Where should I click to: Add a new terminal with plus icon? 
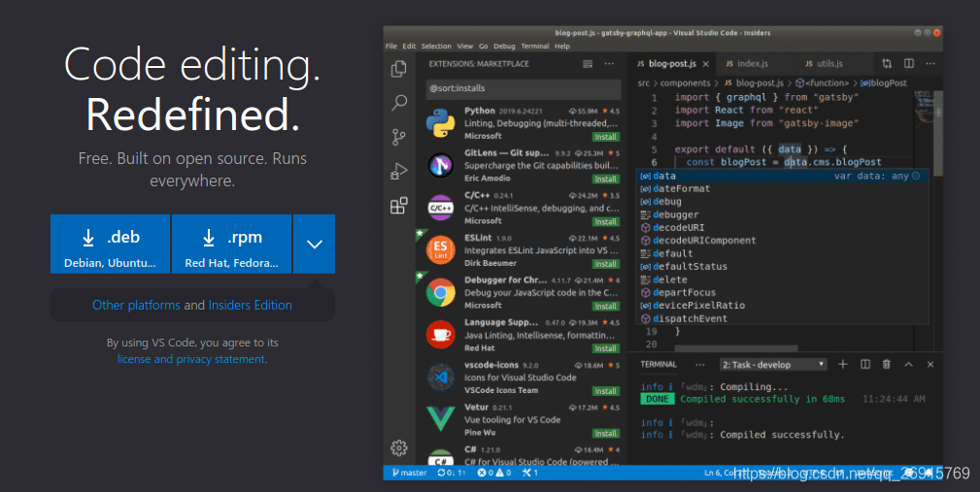coord(842,365)
